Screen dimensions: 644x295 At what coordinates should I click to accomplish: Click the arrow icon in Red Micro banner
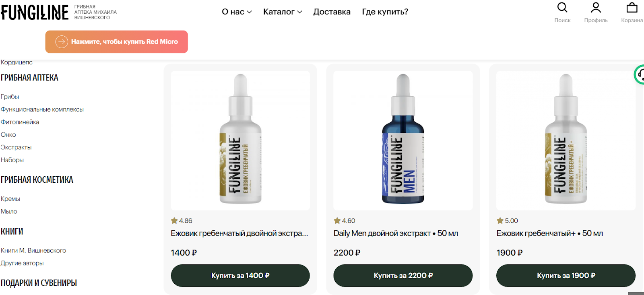[x=62, y=42]
